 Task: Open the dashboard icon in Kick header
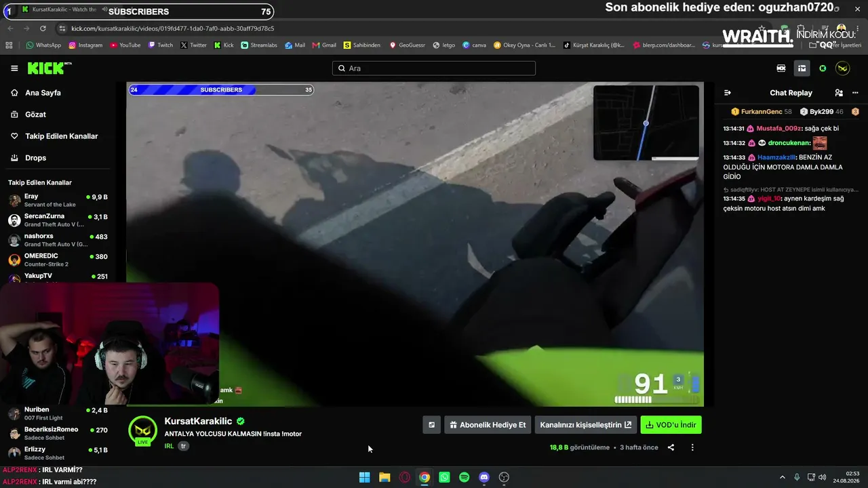click(802, 68)
